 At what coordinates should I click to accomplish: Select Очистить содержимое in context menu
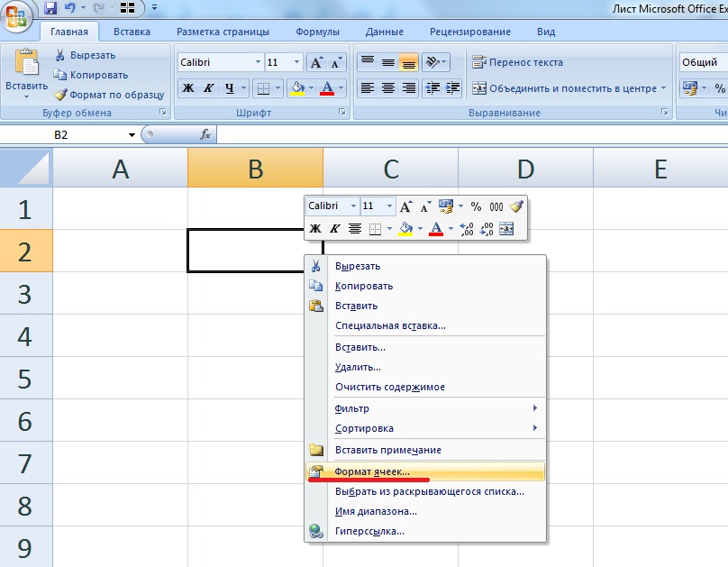pyautogui.click(x=425, y=388)
